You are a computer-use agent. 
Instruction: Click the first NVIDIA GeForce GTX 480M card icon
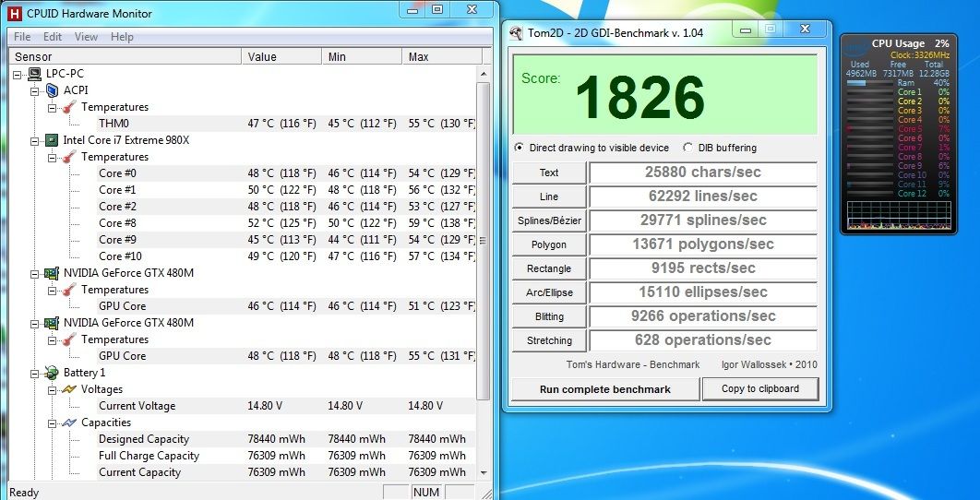52,273
